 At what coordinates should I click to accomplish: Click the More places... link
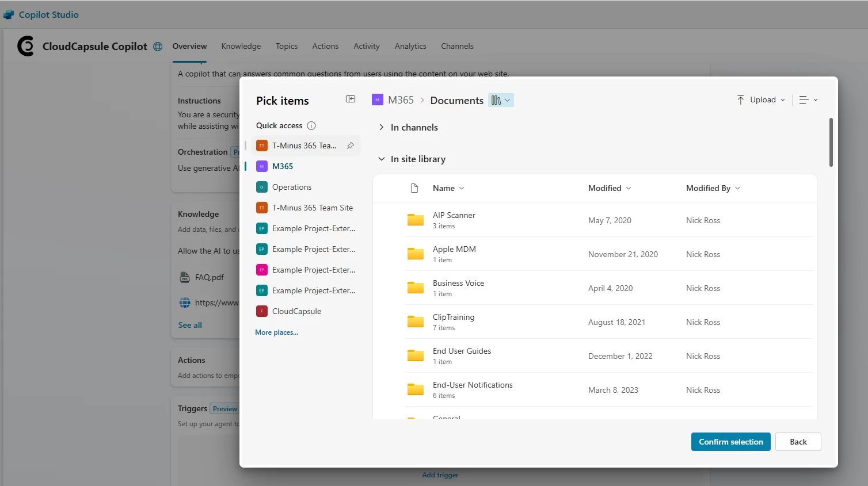277,332
